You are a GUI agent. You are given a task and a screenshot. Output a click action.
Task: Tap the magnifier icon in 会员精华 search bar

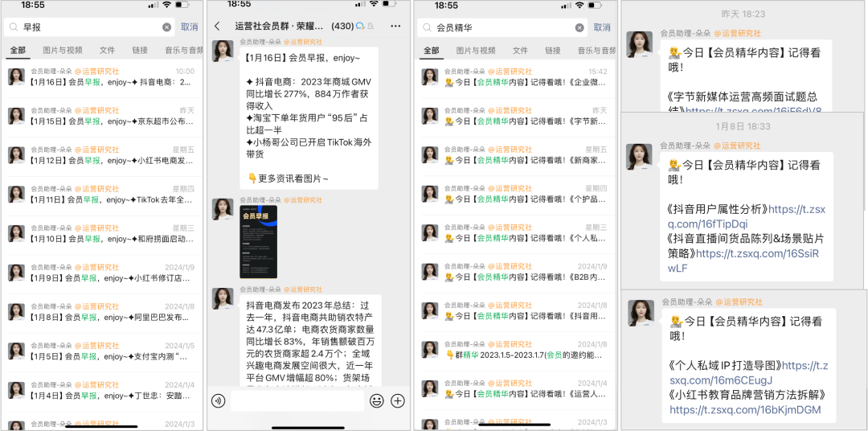427,27
